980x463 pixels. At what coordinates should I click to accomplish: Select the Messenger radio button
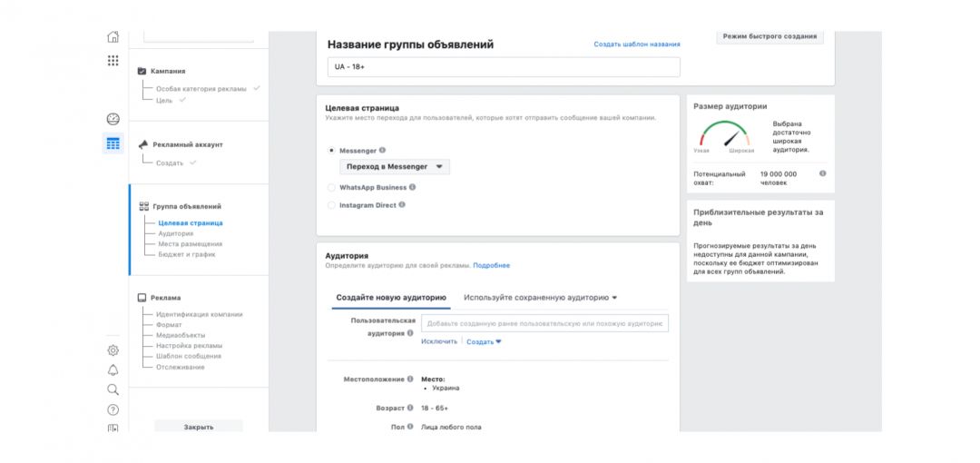click(x=331, y=151)
